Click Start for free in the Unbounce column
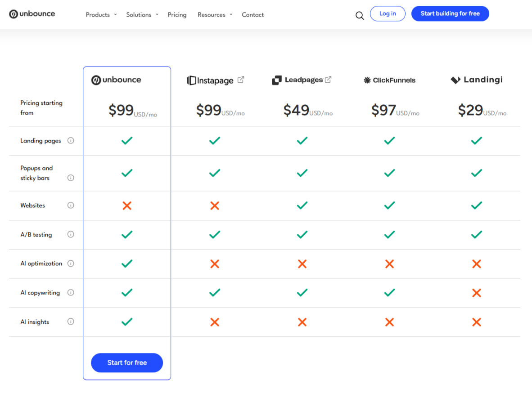This screenshot has height=402, width=532. tap(126, 363)
